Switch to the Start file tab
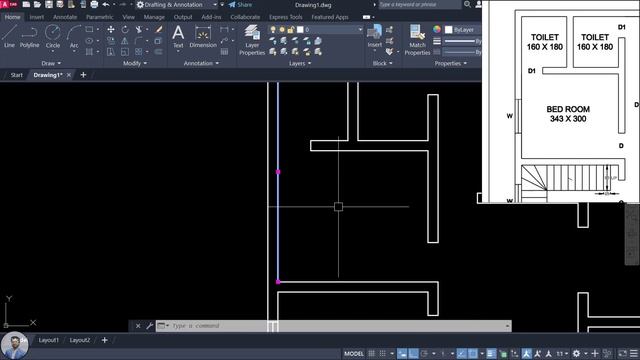This screenshot has height=360, width=640. tap(16, 75)
